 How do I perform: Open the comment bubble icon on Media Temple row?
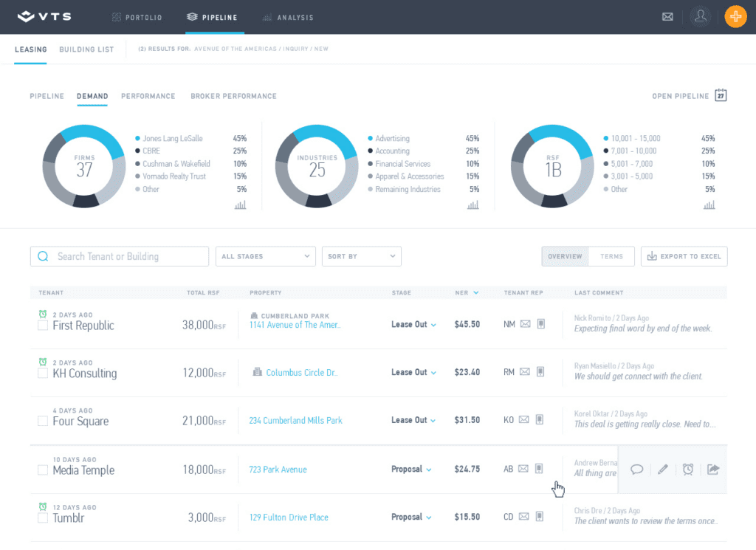point(636,470)
